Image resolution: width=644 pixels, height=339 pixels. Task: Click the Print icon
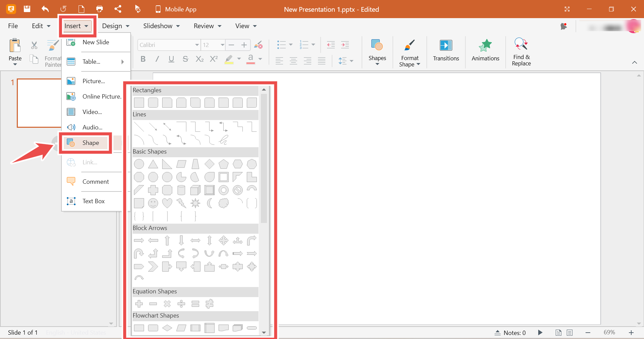[99, 9]
